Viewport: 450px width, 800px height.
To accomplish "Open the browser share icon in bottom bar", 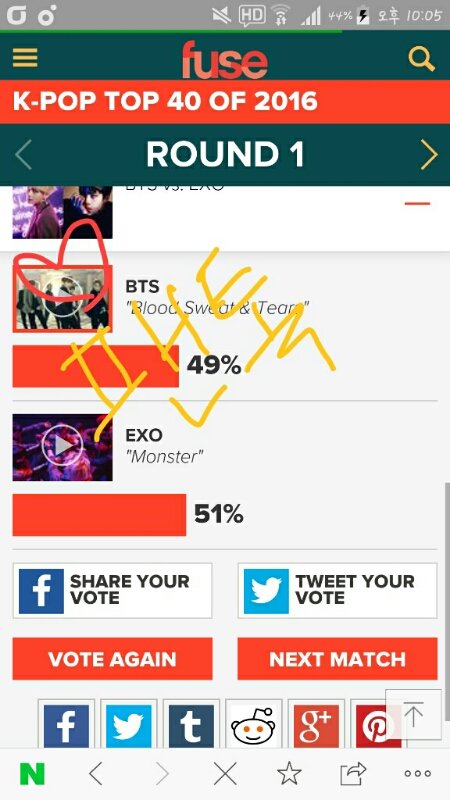I will click(354, 774).
